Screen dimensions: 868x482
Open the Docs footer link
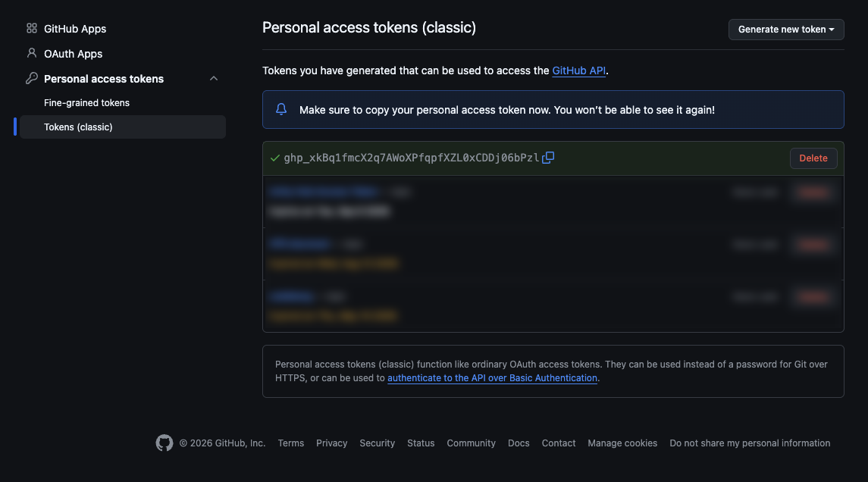point(519,443)
